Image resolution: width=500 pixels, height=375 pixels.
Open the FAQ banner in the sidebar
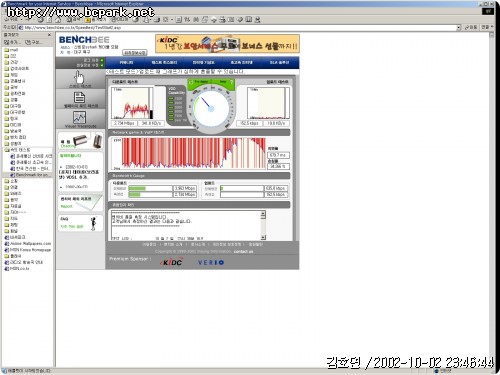click(80, 223)
